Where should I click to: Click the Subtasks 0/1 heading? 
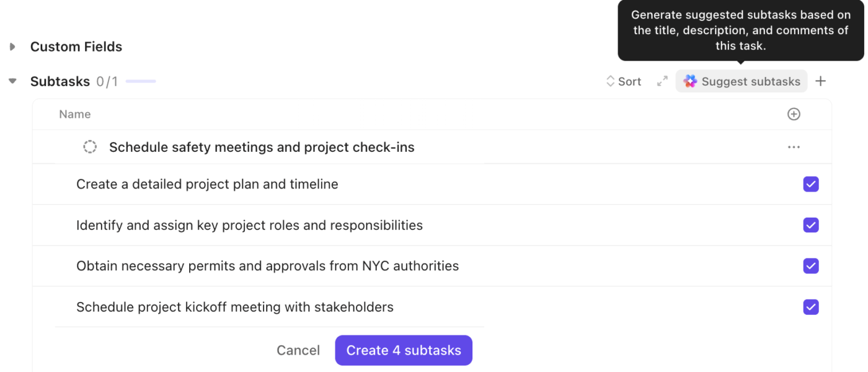pyautogui.click(x=60, y=81)
